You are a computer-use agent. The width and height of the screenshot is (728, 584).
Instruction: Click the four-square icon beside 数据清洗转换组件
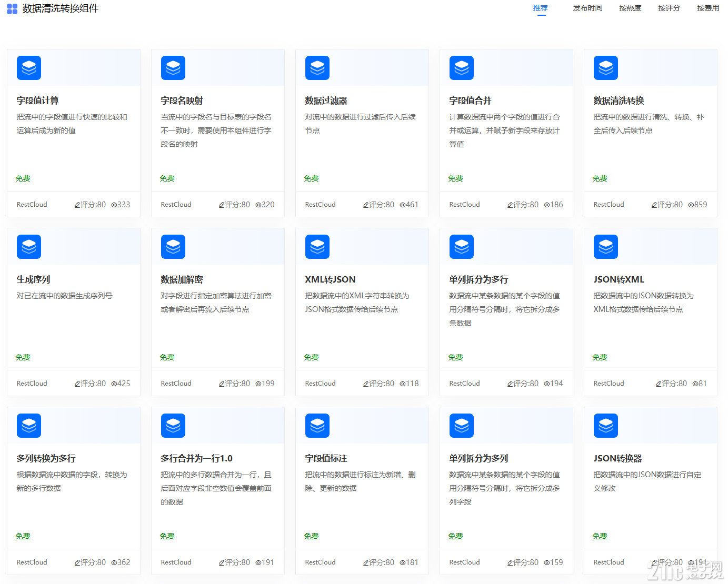point(12,9)
